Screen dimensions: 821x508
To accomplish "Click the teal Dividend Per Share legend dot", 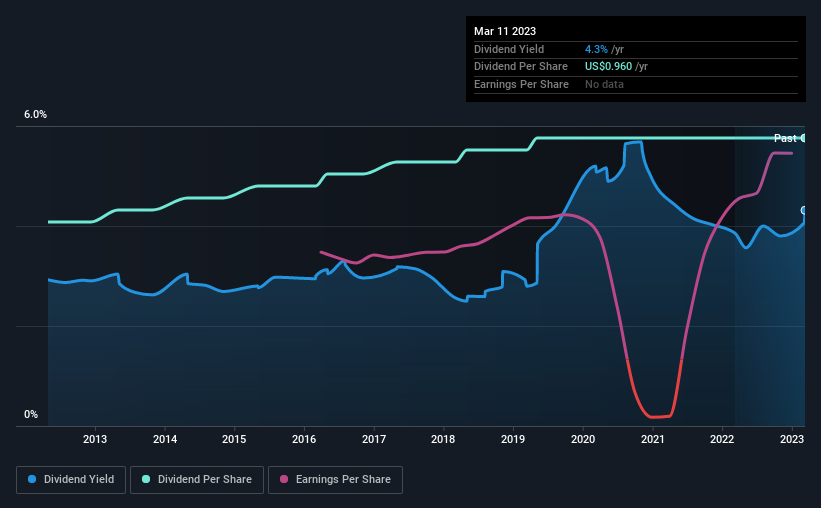I will pyautogui.click(x=146, y=479).
